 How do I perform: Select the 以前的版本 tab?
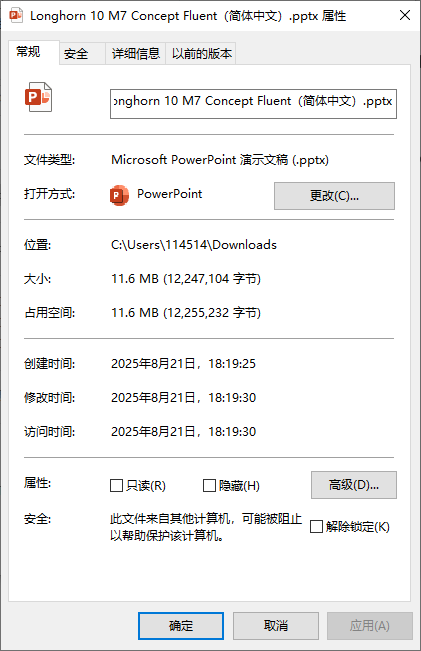(201, 54)
